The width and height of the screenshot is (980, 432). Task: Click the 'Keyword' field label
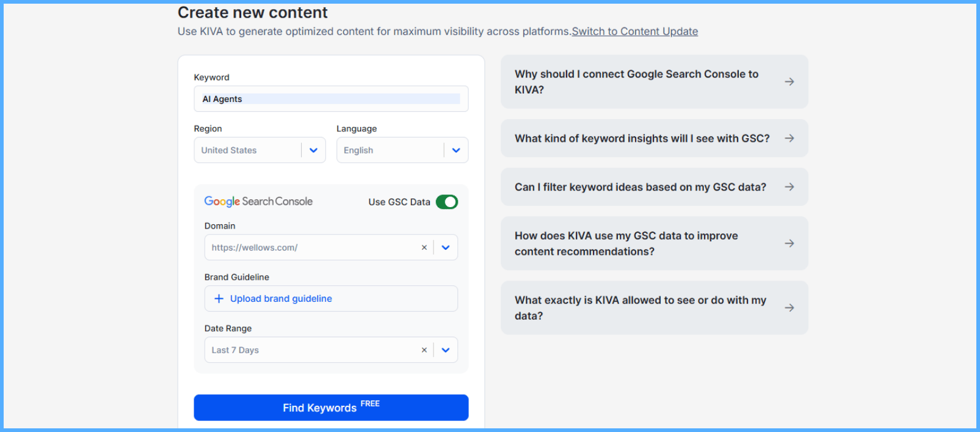212,77
